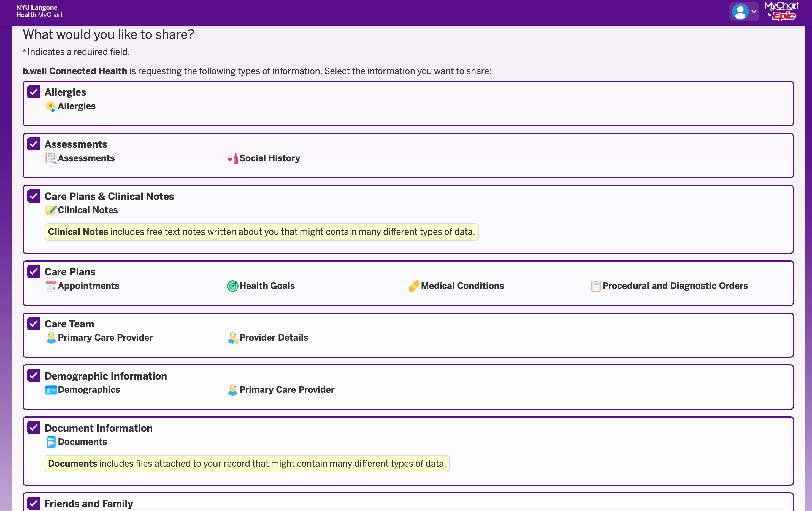Click the NYU Langone Health MyChart logo
The height and width of the screenshot is (511, 812).
pyautogui.click(x=39, y=11)
